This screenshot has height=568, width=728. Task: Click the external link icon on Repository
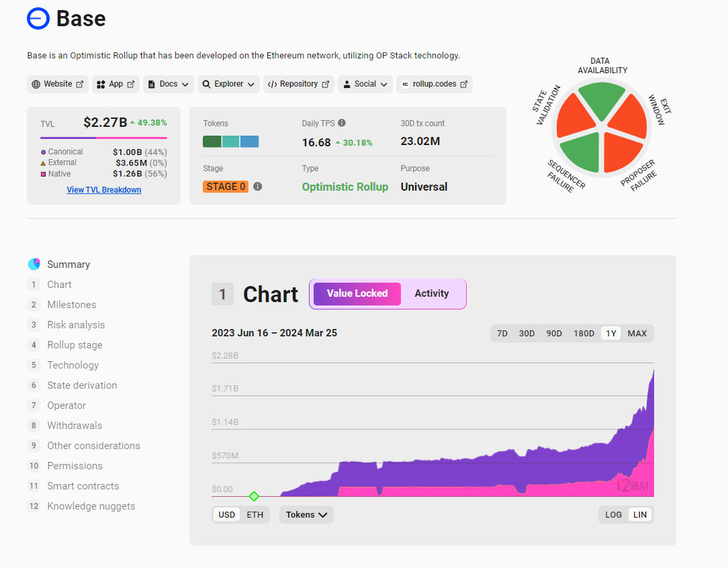(326, 85)
